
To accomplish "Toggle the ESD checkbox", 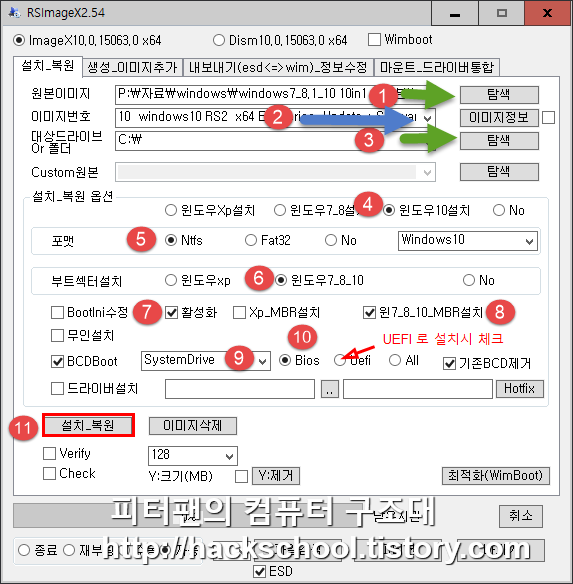I will [x=259, y=572].
